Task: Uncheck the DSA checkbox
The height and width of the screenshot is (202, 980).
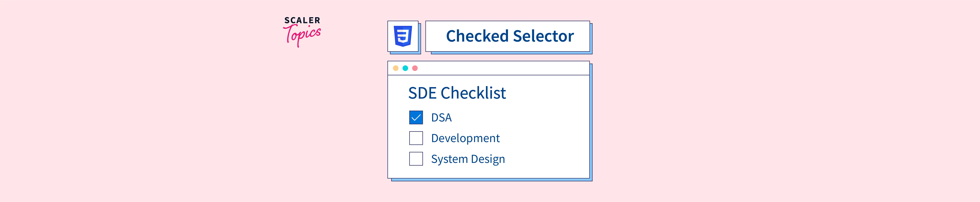Action: (416, 117)
